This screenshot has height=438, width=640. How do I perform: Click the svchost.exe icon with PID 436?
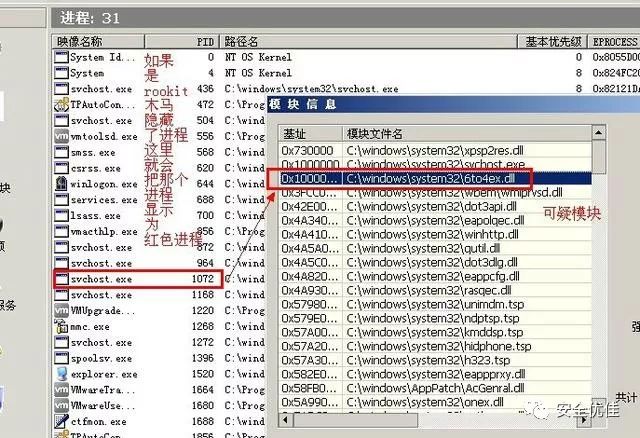(61, 89)
